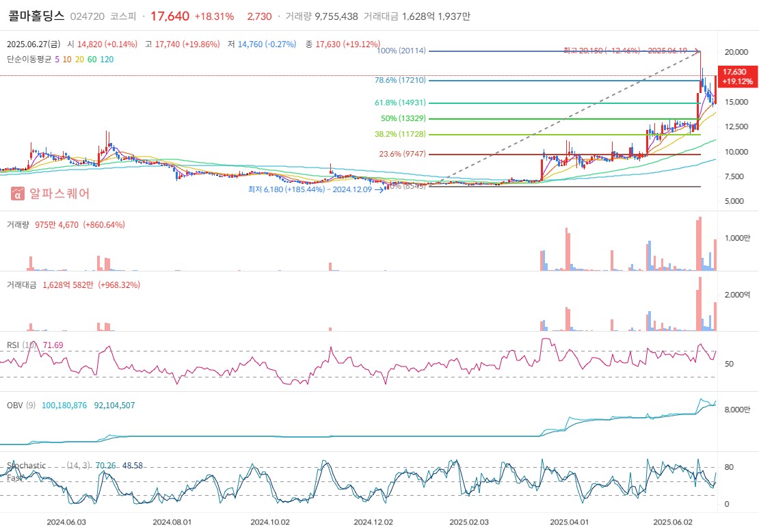759x532 pixels.
Task: Select the 5-day moving average legend number
Action: (57, 59)
